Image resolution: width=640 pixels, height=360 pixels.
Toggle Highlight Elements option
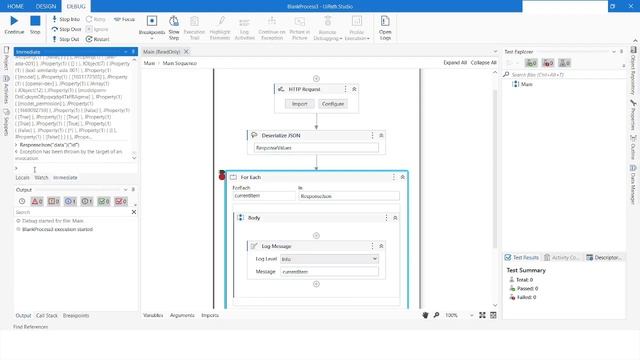click(220, 28)
